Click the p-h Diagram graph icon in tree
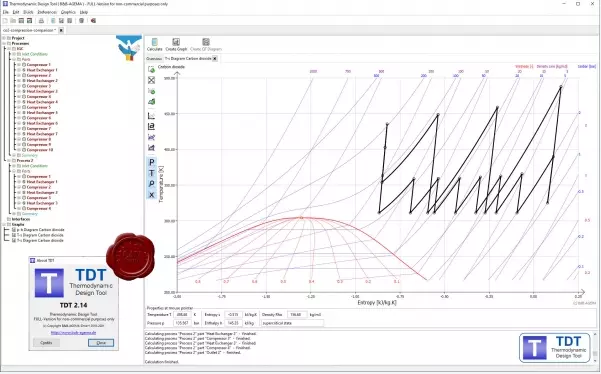 pos(14,230)
